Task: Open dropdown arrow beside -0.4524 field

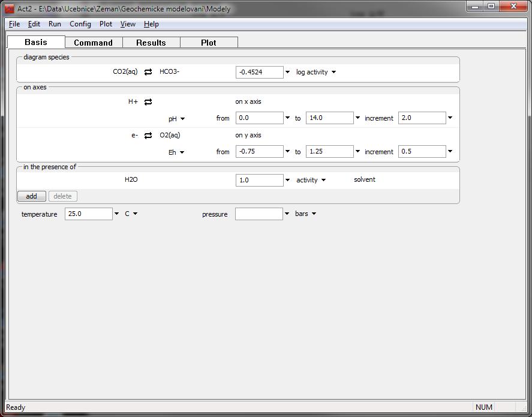Action: (x=288, y=72)
